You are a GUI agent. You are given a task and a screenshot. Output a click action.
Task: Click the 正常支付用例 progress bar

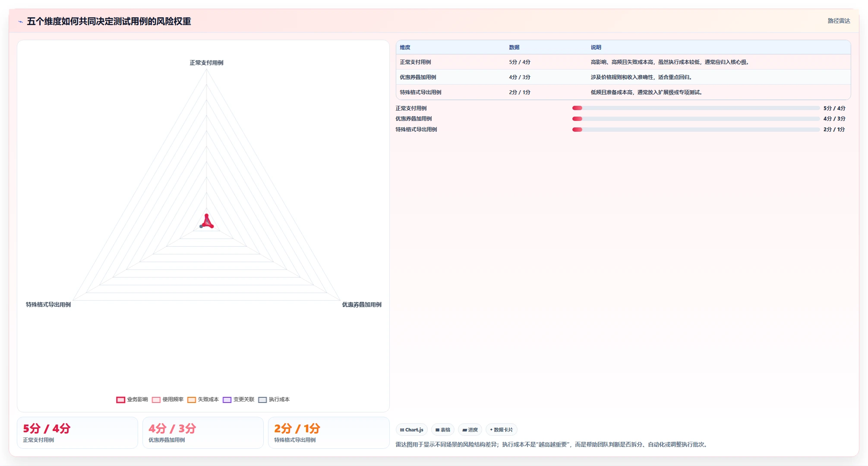(x=696, y=108)
